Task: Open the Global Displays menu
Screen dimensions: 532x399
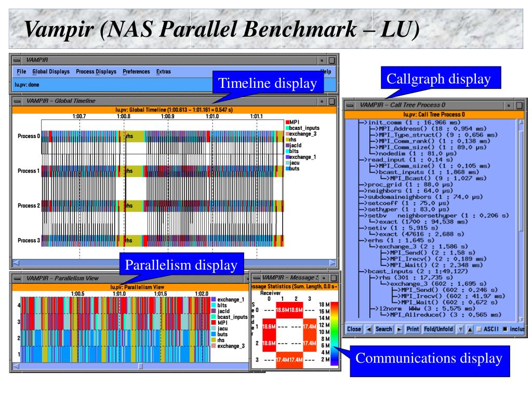Action: (x=51, y=72)
